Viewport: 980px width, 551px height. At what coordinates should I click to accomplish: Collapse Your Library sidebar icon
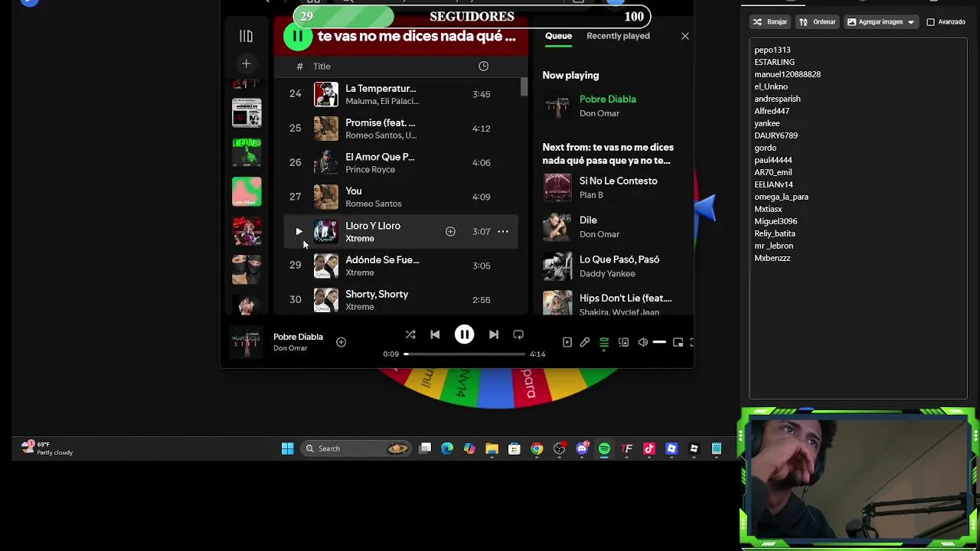tap(246, 36)
